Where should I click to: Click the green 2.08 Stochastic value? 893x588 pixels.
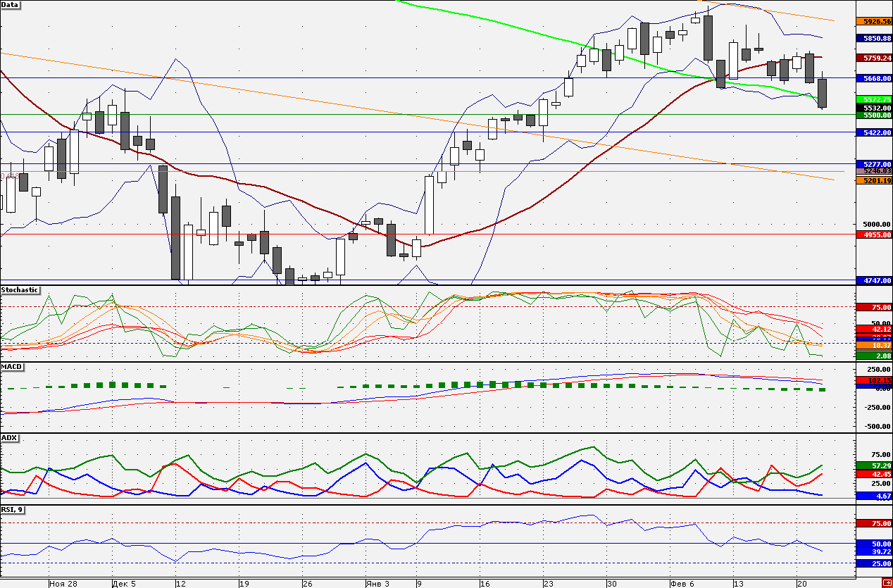(873, 356)
